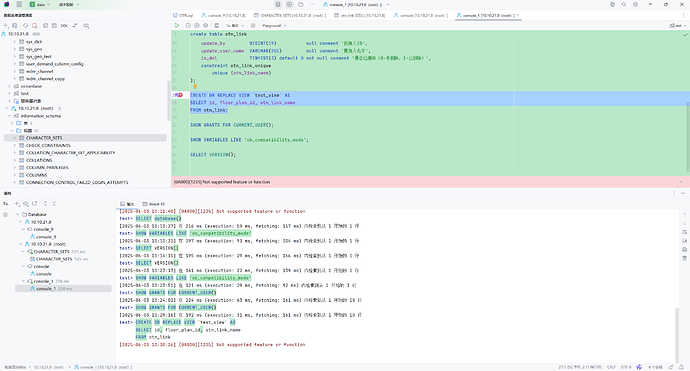The width and height of the screenshot is (690, 371).
Task: Toggle the breakpoint marker on the CREATE VIEW line
Action: (x=180, y=95)
